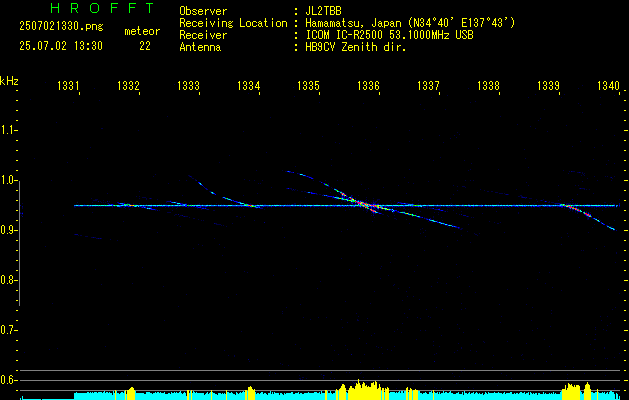Viewport: 629px width, 400px height.
Task: Click the 1331 time axis marker
Action: click(x=68, y=85)
